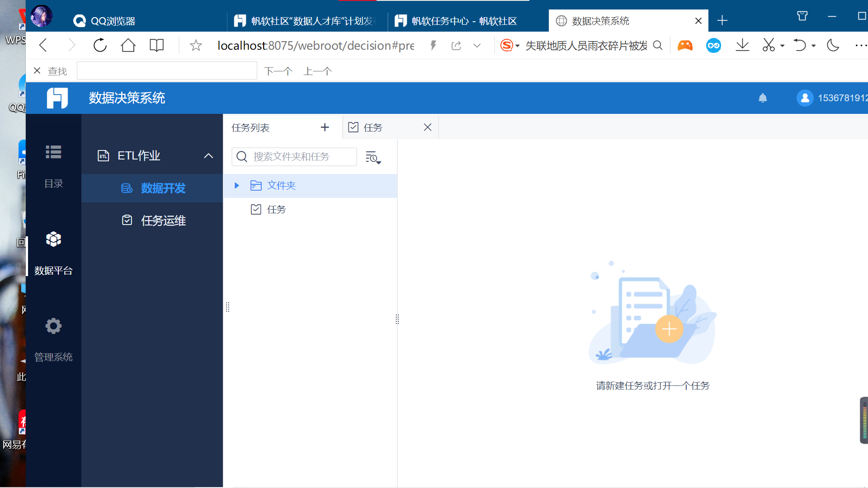Select 数据开发 menu item
This screenshot has width=868, height=488.
(x=153, y=188)
